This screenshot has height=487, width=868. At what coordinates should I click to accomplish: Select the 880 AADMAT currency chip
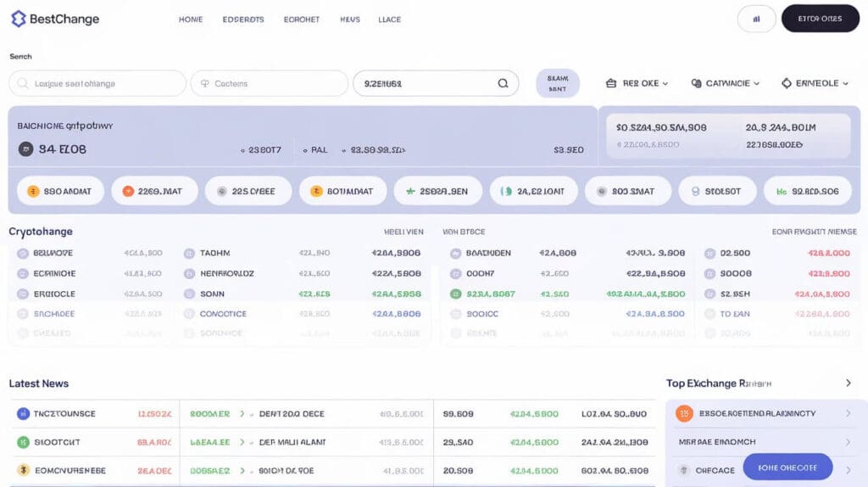tap(60, 191)
